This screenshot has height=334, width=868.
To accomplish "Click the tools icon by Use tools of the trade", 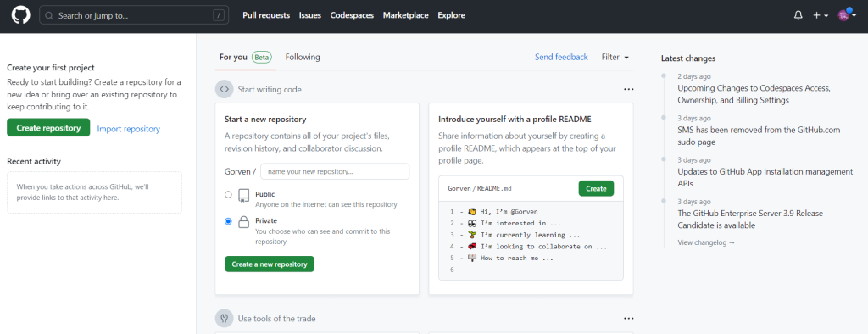I will (x=224, y=319).
